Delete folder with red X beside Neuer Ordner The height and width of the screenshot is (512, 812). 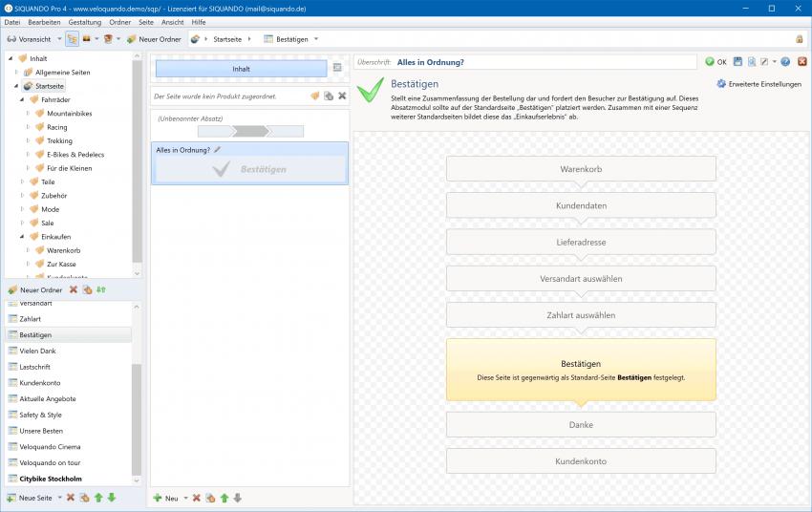tap(74, 289)
